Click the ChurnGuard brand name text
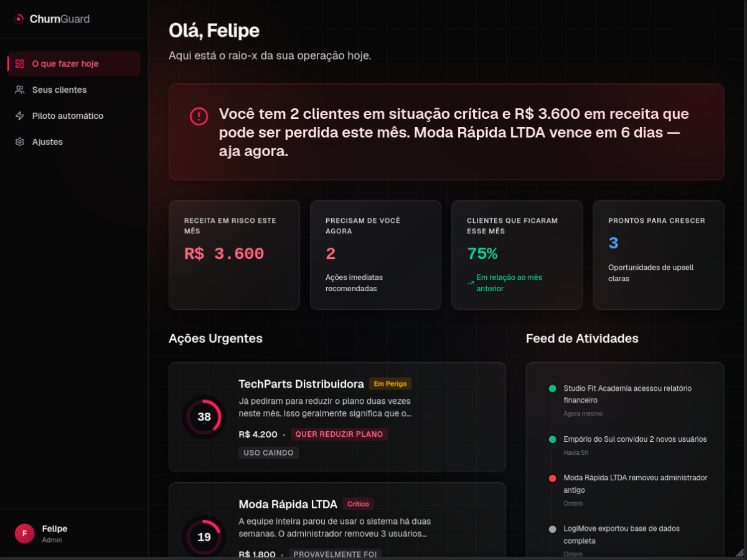 (x=60, y=19)
